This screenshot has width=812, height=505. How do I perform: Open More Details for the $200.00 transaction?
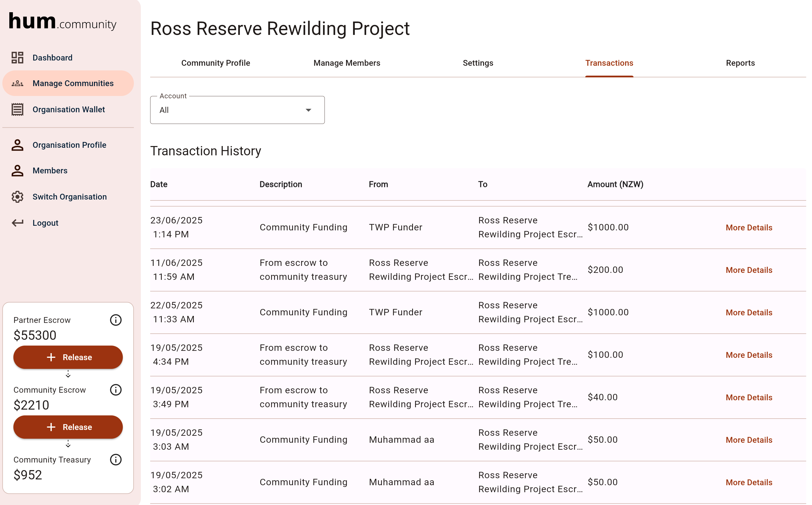[x=749, y=270]
